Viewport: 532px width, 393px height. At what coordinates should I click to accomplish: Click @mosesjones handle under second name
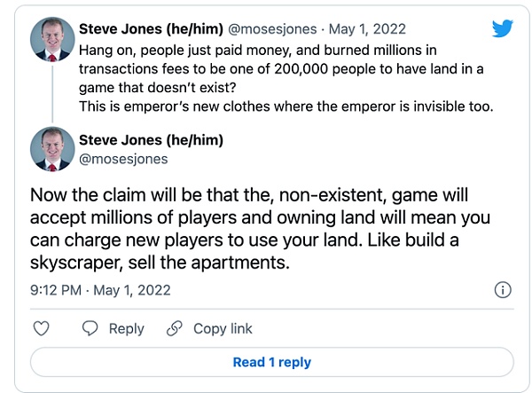coord(123,159)
